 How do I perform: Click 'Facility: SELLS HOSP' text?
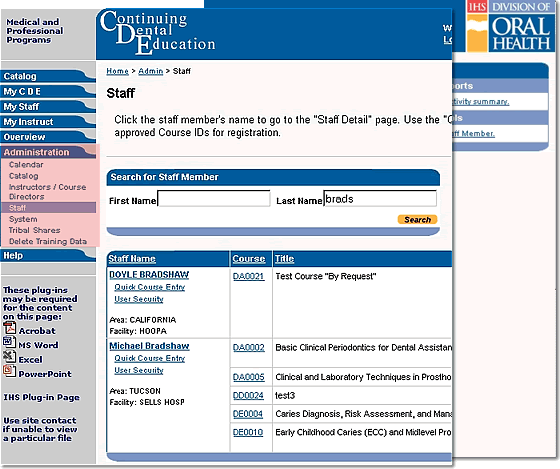[147, 402]
